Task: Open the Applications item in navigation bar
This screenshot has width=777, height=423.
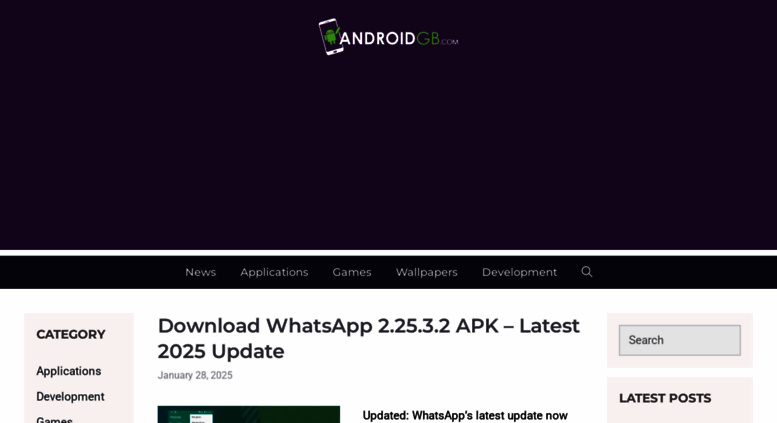Action: (275, 272)
